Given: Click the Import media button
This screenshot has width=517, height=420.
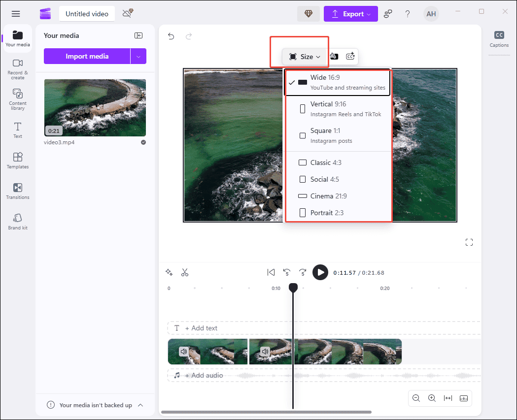Looking at the screenshot, I should point(88,56).
